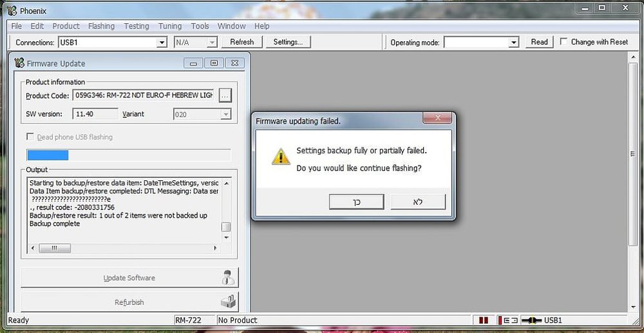Open the Edit menu
The image size is (644, 333).
(37, 26)
